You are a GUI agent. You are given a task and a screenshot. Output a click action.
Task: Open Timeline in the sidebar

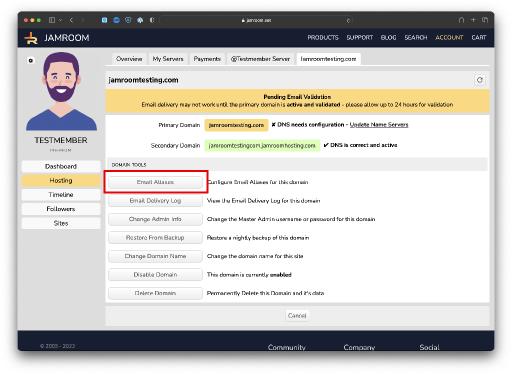61,195
